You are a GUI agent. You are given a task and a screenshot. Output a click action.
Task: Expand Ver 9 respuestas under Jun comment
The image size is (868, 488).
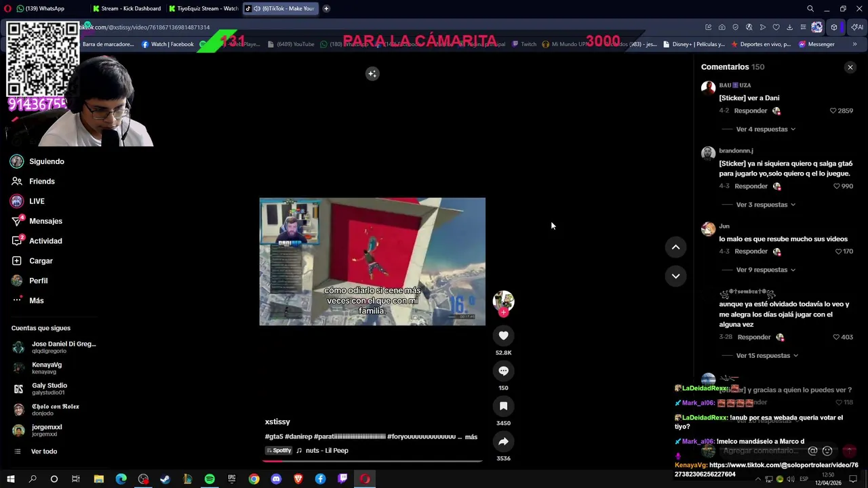click(765, 270)
